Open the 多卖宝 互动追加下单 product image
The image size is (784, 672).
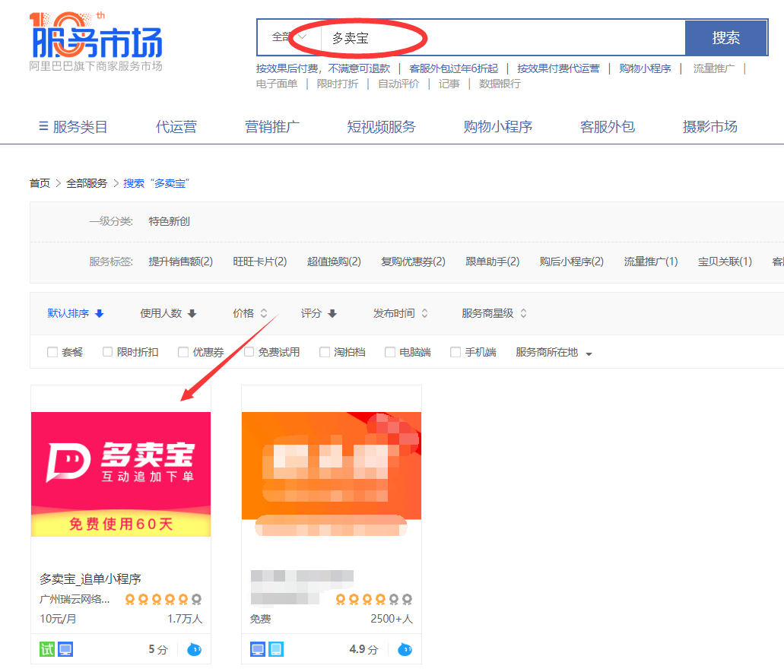pos(121,474)
